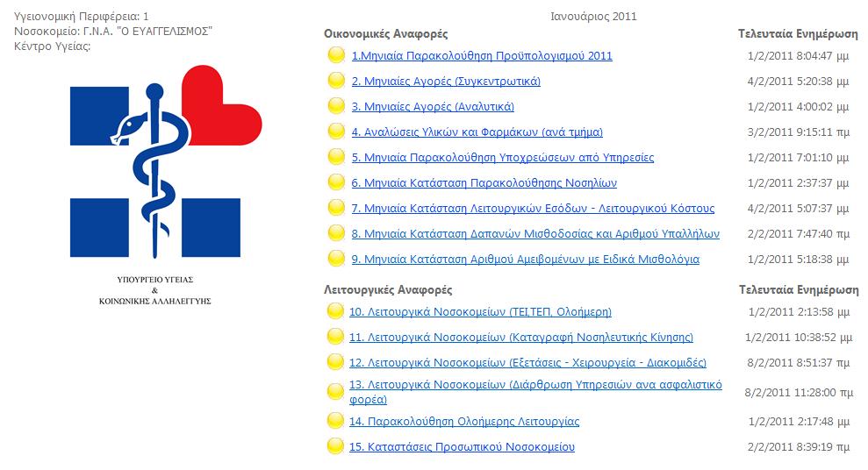
Task: Click yellow status icon beside 10. ΤΕΙ,ΤΕΠ, Ολοήμερη
Action: click(x=335, y=311)
